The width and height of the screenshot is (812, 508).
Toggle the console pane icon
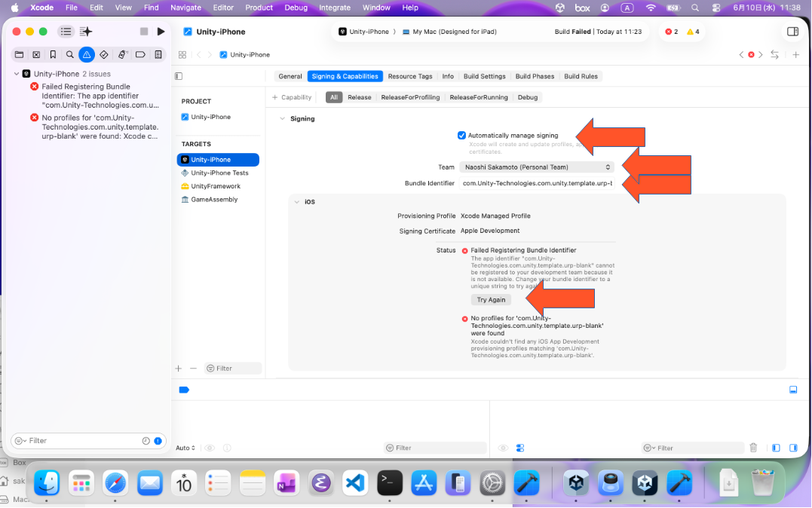pos(793,448)
